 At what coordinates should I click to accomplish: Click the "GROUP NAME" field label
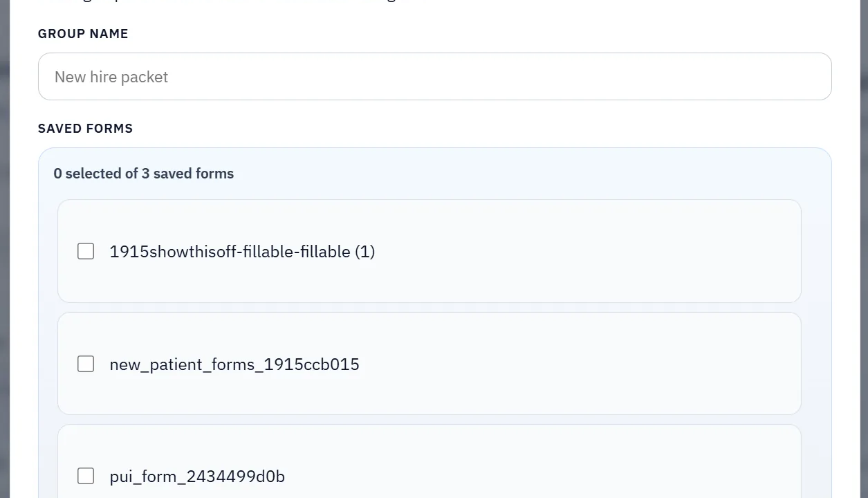83,34
